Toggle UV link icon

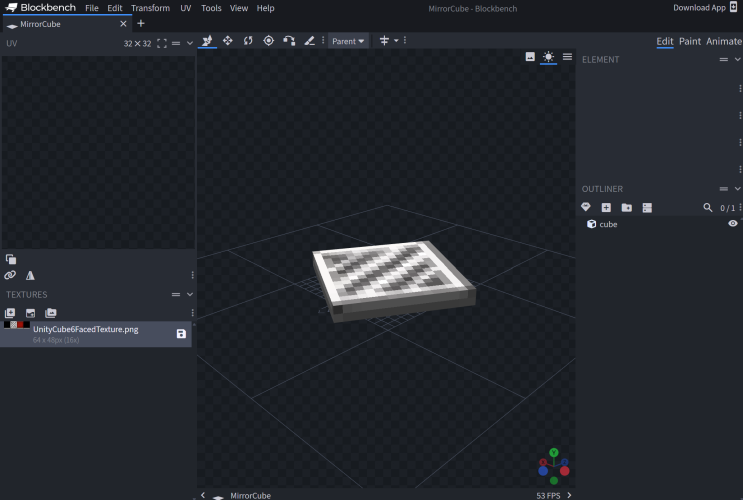[x=10, y=275]
